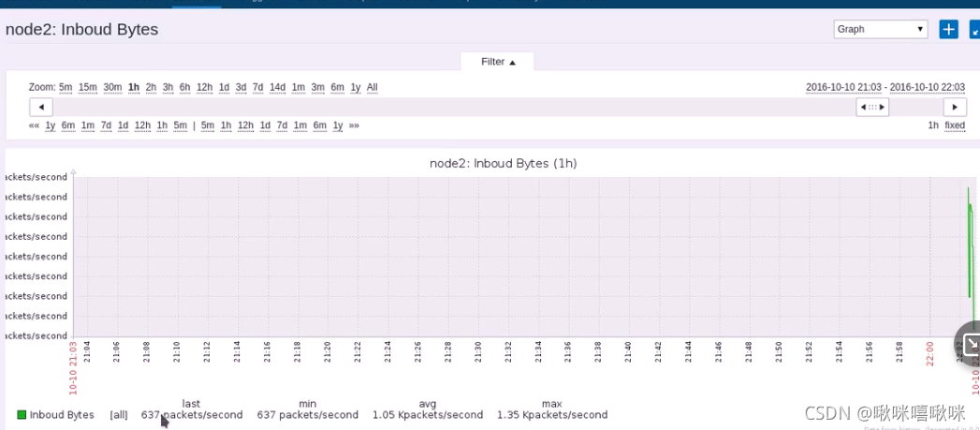Move forward 7d using forward navigation link
The height and width of the screenshot is (430, 980).
pyautogui.click(x=282, y=126)
